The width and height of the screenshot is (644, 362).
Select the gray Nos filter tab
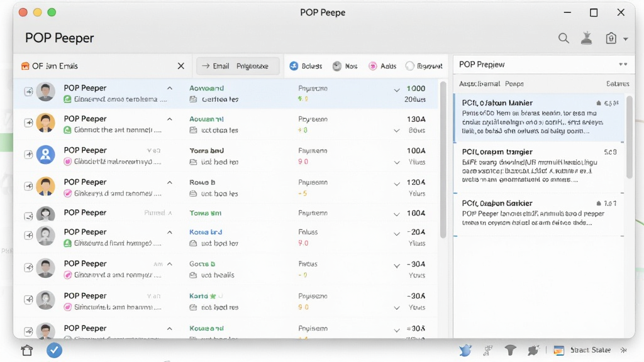pyautogui.click(x=345, y=66)
